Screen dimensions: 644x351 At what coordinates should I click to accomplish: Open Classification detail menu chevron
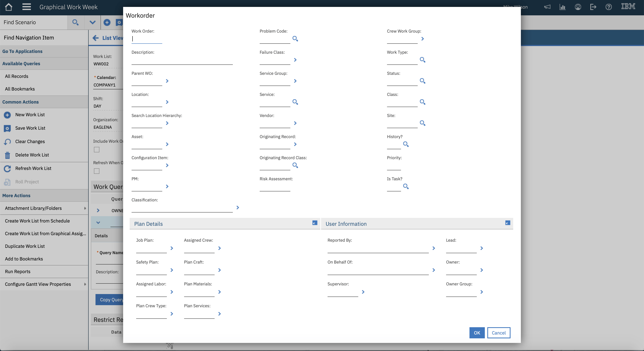(238, 208)
